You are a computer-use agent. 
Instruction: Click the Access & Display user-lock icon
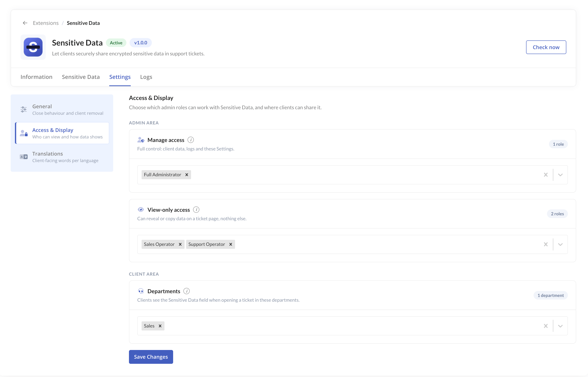[x=24, y=133]
